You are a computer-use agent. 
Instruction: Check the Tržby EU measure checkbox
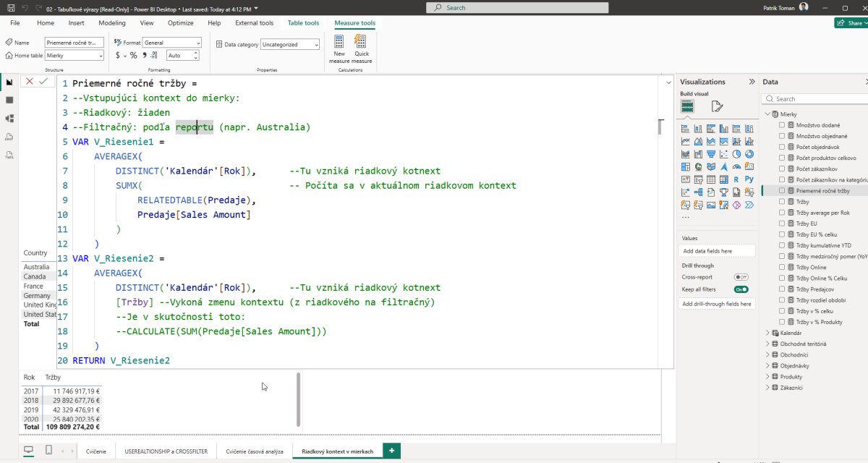point(782,224)
